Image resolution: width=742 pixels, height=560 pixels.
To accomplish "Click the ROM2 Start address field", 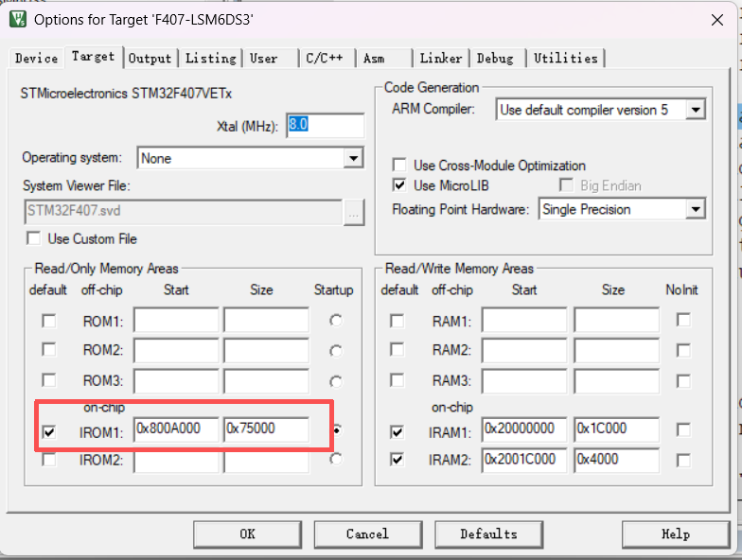I will click(176, 350).
